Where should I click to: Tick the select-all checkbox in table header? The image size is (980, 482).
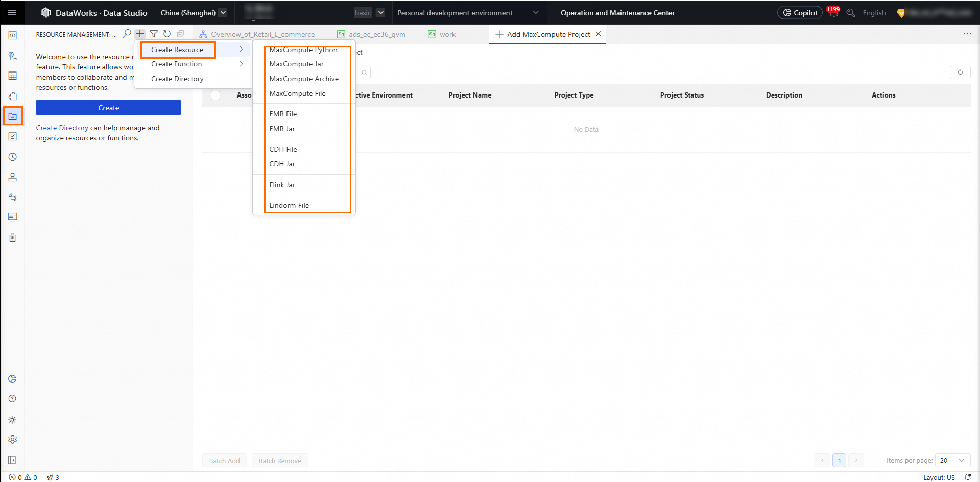pyautogui.click(x=216, y=95)
